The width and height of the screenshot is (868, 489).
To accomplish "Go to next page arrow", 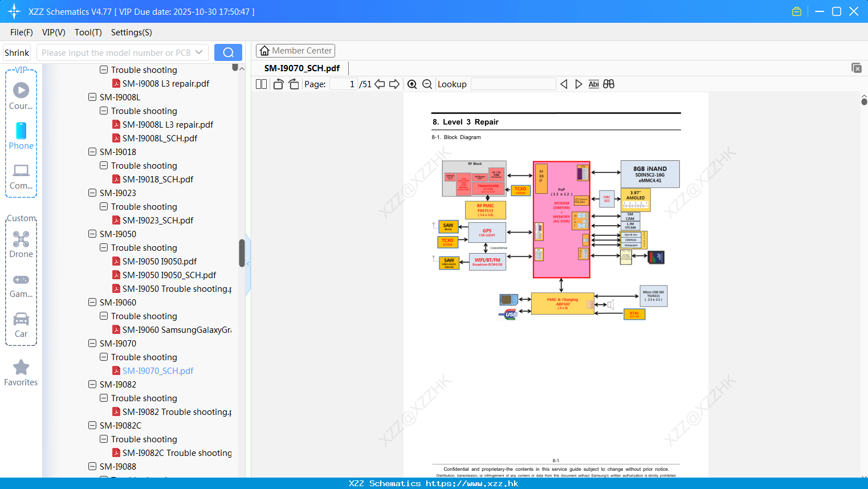I will click(x=394, y=84).
